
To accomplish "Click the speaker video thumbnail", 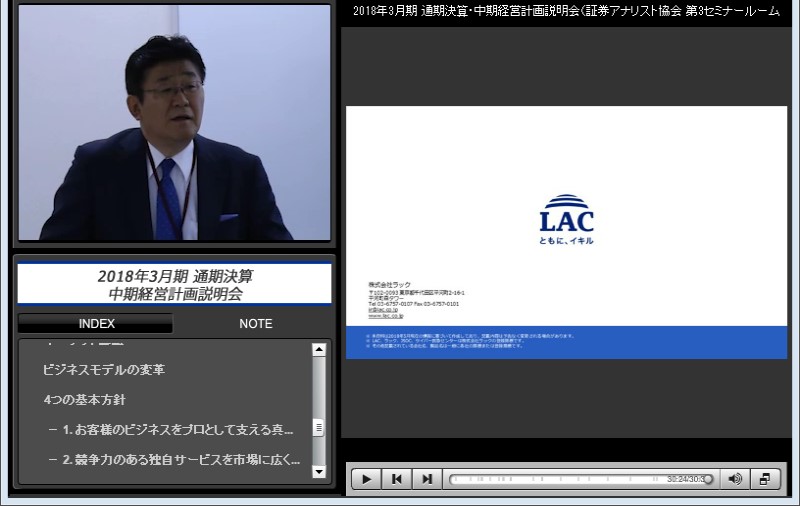I will [174, 123].
